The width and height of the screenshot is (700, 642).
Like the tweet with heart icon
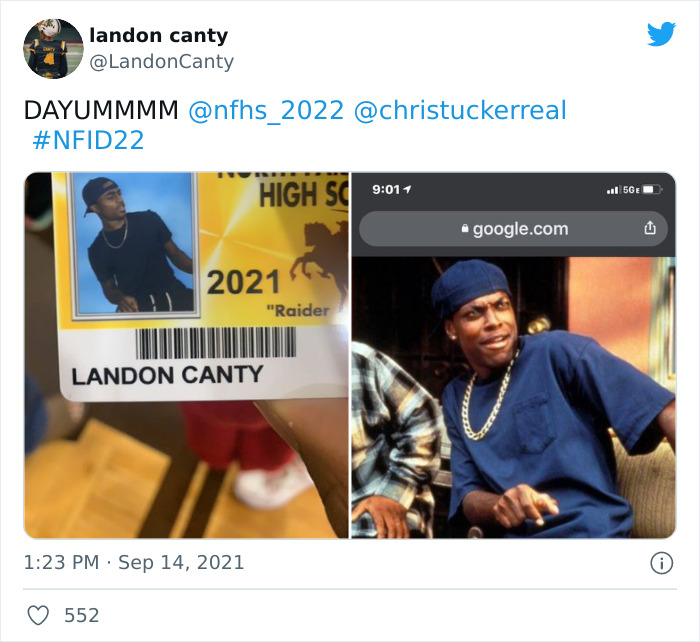coord(38,615)
